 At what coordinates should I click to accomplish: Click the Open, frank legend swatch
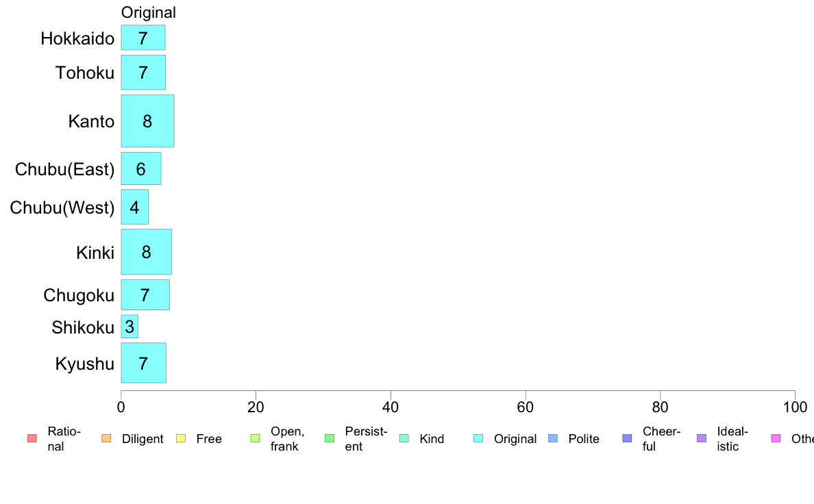255,438
